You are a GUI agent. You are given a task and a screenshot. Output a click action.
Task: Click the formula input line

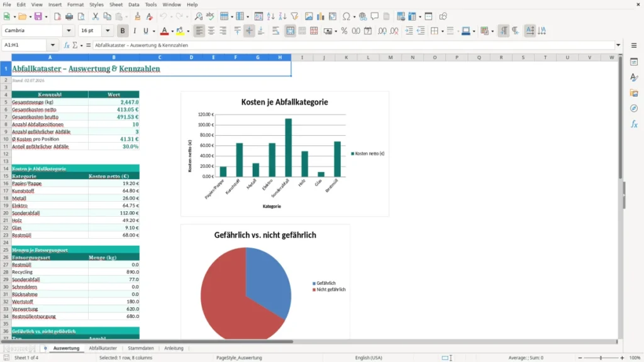tap(354, 45)
